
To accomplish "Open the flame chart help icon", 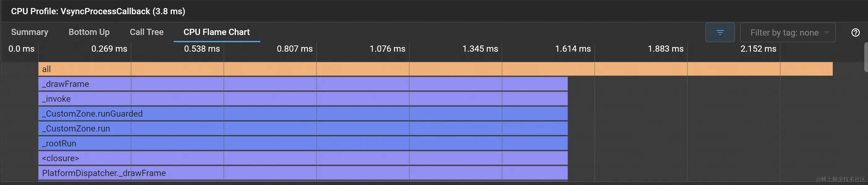I will (x=855, y=32).
